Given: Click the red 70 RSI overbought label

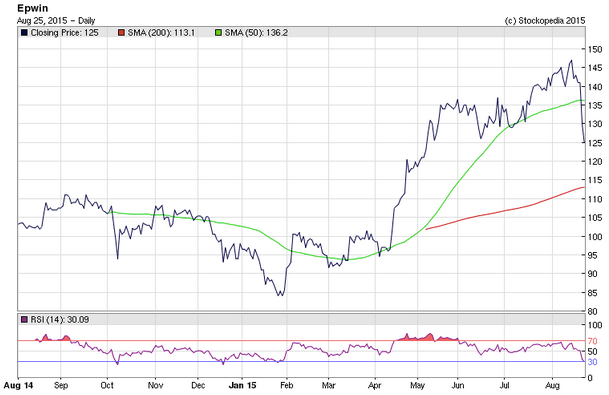Looking at the screenshot, I should pos(593,341).
